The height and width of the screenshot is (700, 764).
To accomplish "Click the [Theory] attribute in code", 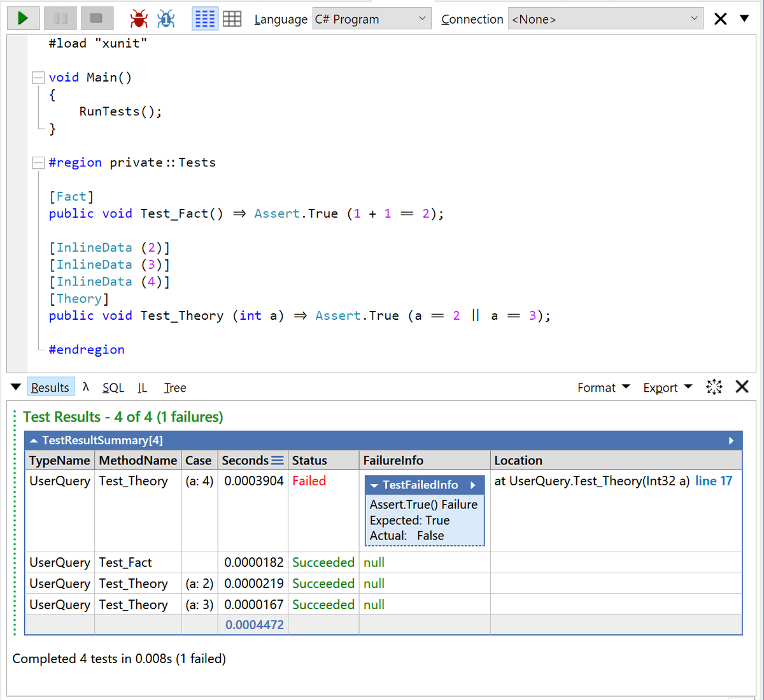I will tap(79, 299).
